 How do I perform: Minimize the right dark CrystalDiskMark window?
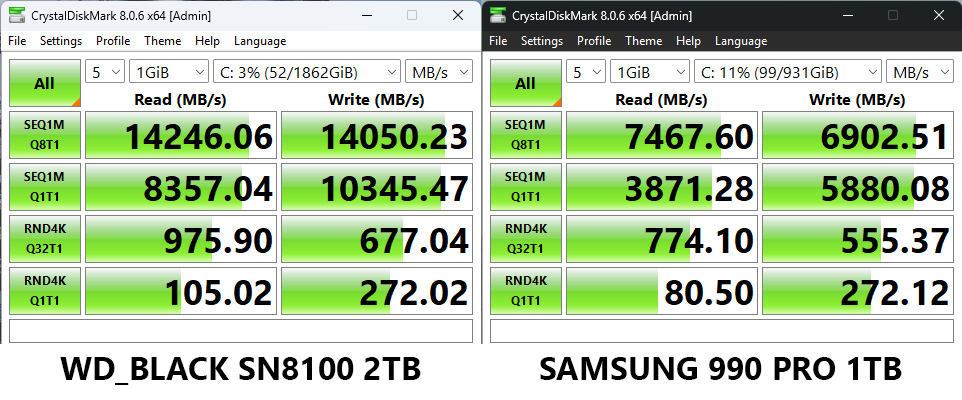(x=847, y=15)
